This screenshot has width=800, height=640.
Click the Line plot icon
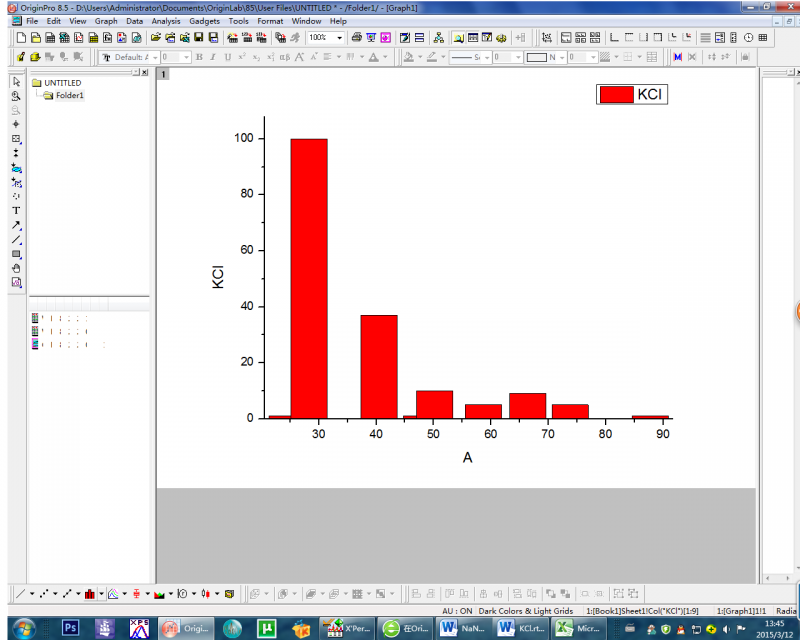coord(21,594)
